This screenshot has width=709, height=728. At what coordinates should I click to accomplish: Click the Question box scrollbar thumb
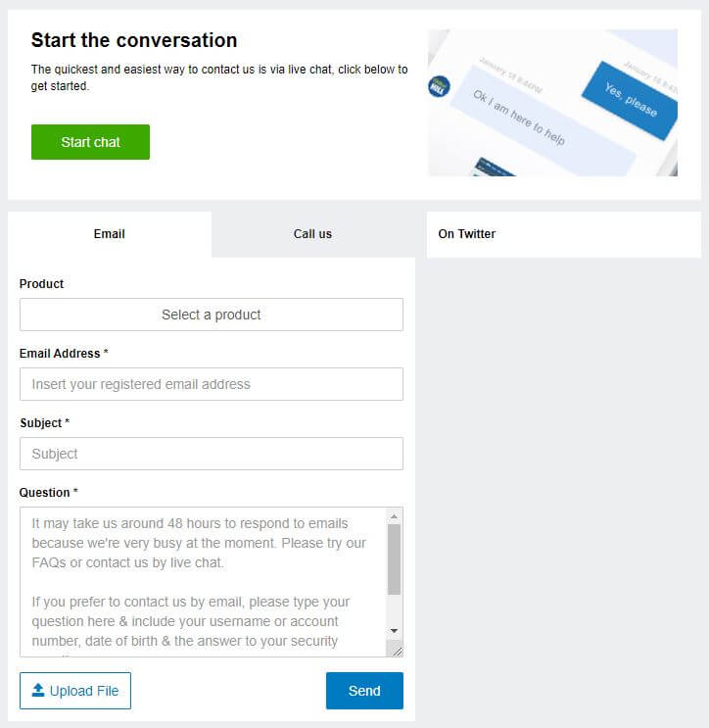394,559
